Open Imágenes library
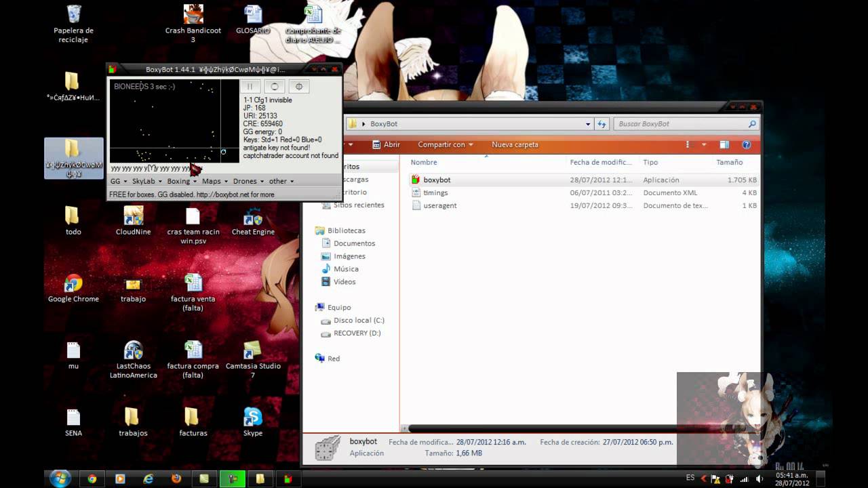The width and height of the screenshot is (868, 488). [x=343, y=256]
